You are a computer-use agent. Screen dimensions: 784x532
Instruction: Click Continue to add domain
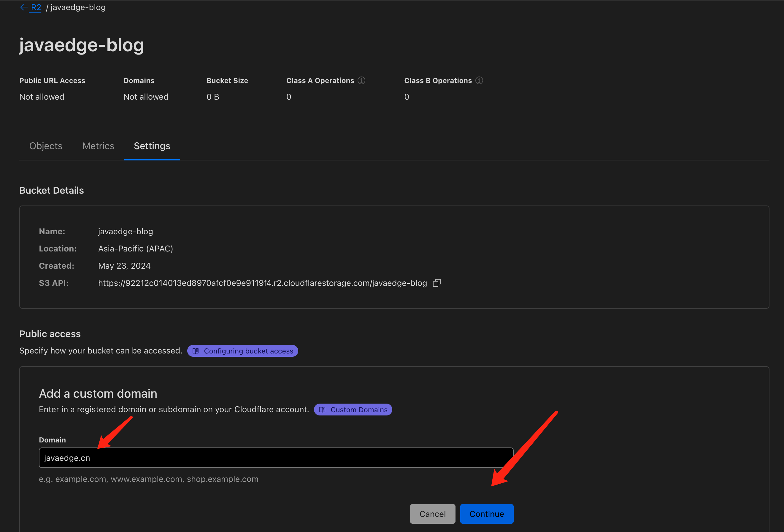click(x=486, y=514)
